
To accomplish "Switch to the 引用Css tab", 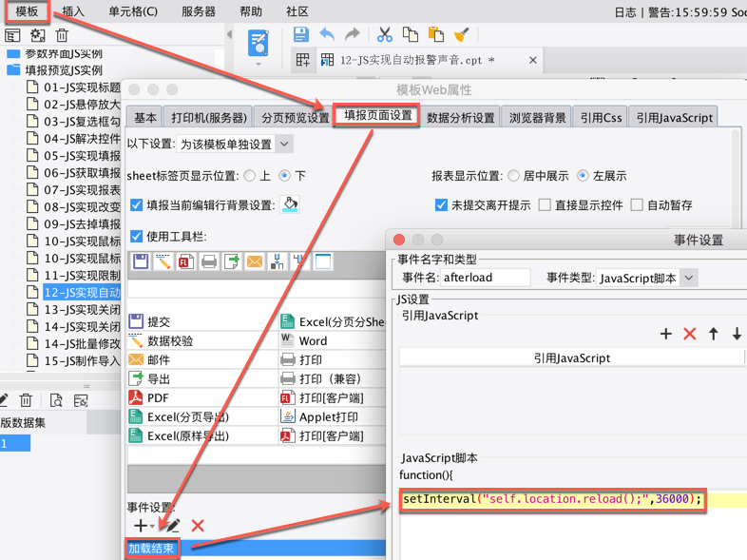I will (x=601, y=117).
